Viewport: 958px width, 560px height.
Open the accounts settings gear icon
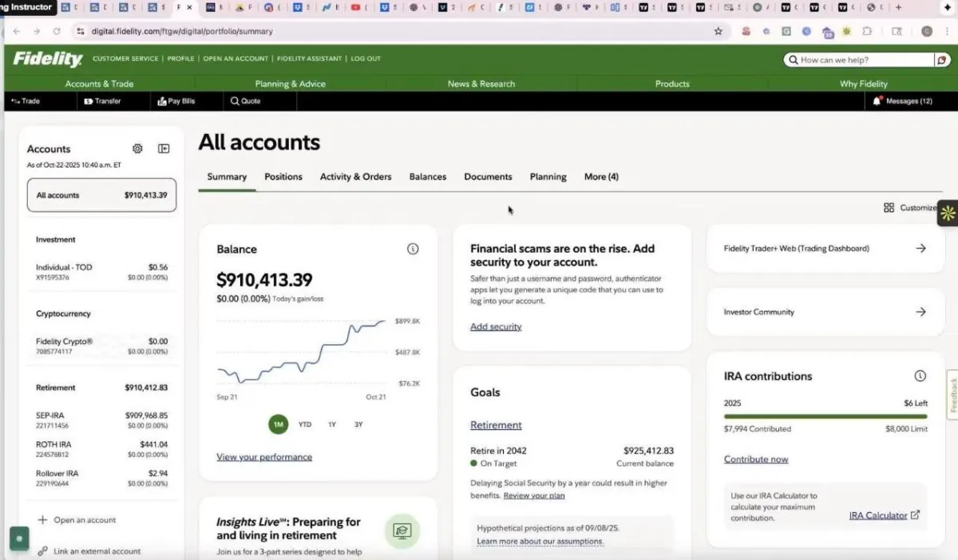click(137, 148)
